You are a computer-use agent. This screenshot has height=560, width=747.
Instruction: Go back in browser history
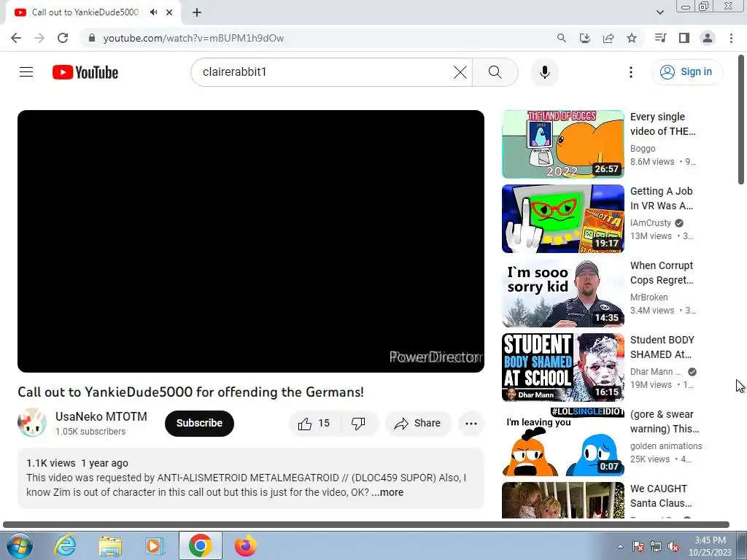16,38
